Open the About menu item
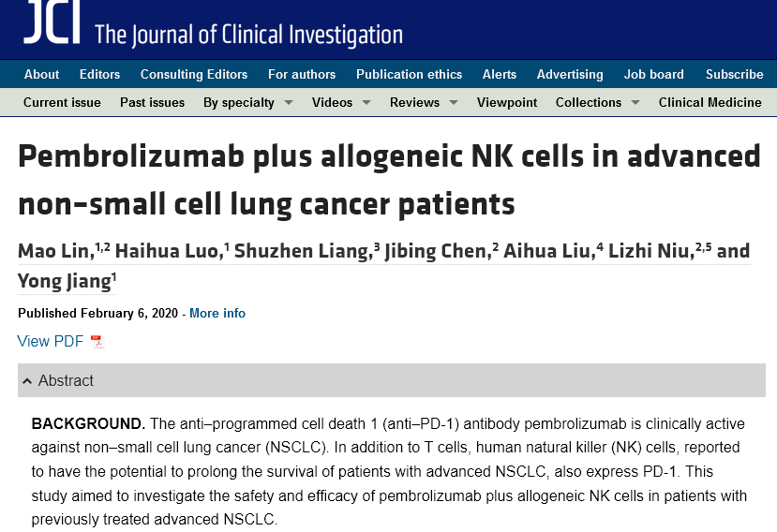 coord(41,74)
